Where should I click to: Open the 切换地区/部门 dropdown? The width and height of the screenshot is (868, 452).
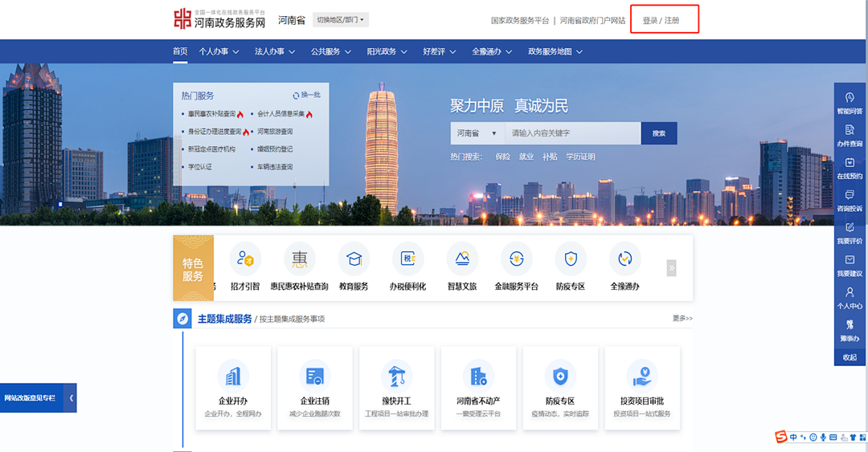(340, 19)
